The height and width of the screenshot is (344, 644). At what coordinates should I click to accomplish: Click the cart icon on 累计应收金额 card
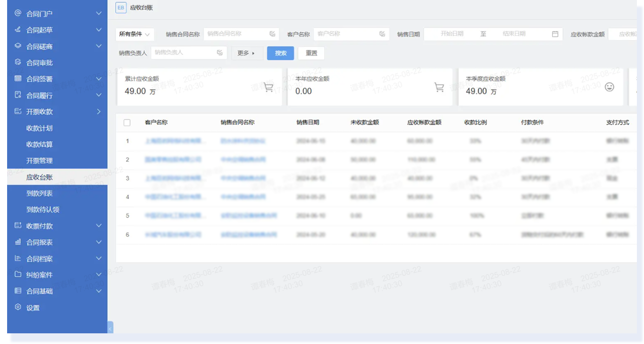tap(269, 87)
